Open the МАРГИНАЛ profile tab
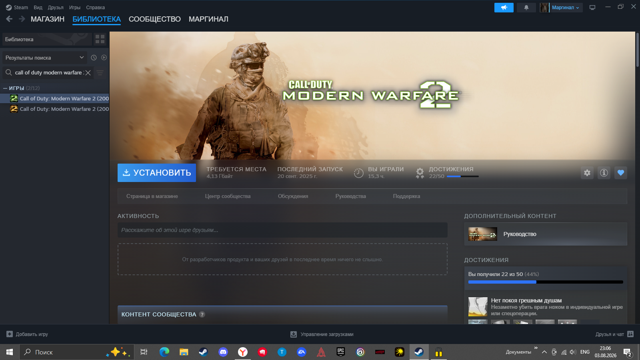Image resolution: width=640 pixels, height=360 pixels. [208, 19]
